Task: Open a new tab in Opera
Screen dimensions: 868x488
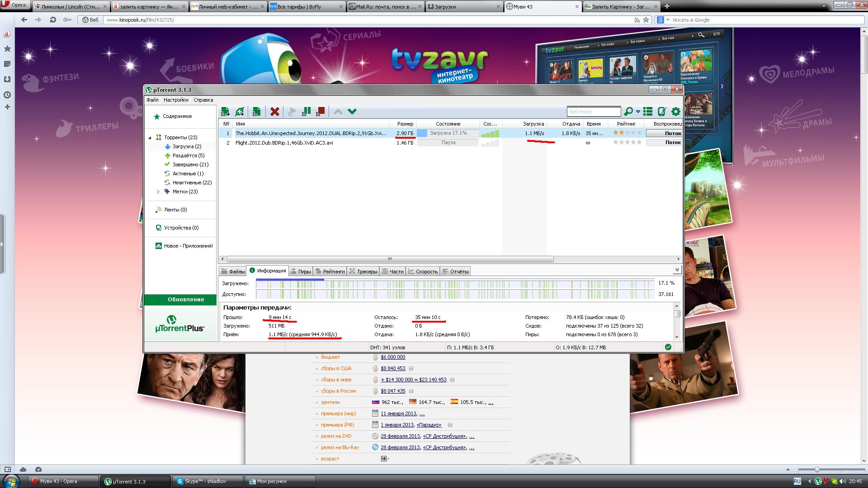Action: click(667, 6)
